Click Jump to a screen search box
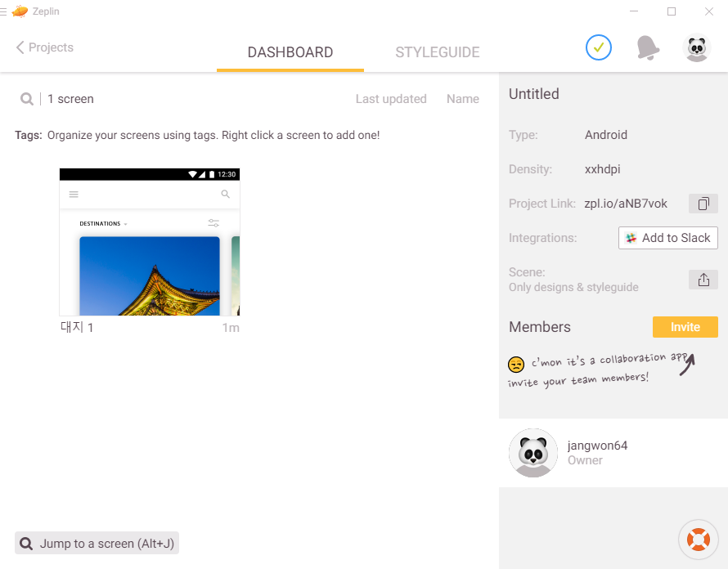Viewport: 728px width, 569px height. click(x=97, y=543)
